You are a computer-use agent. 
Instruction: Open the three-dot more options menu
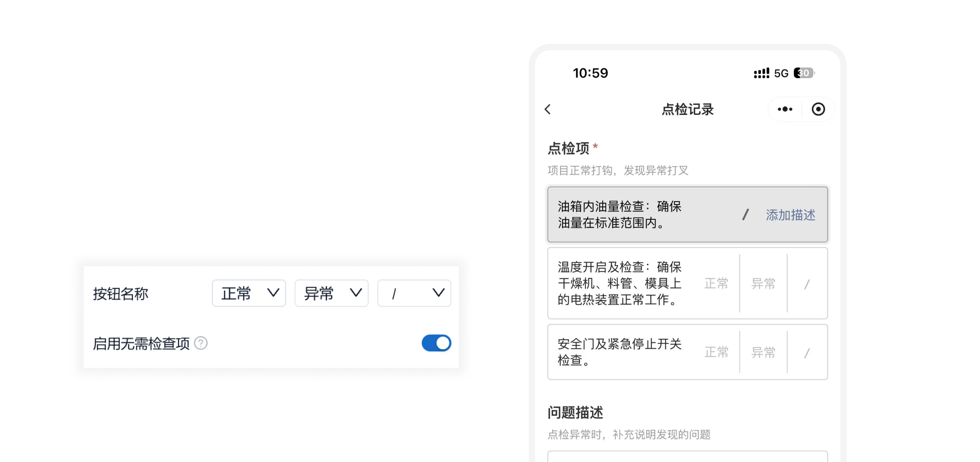(785, 109)
